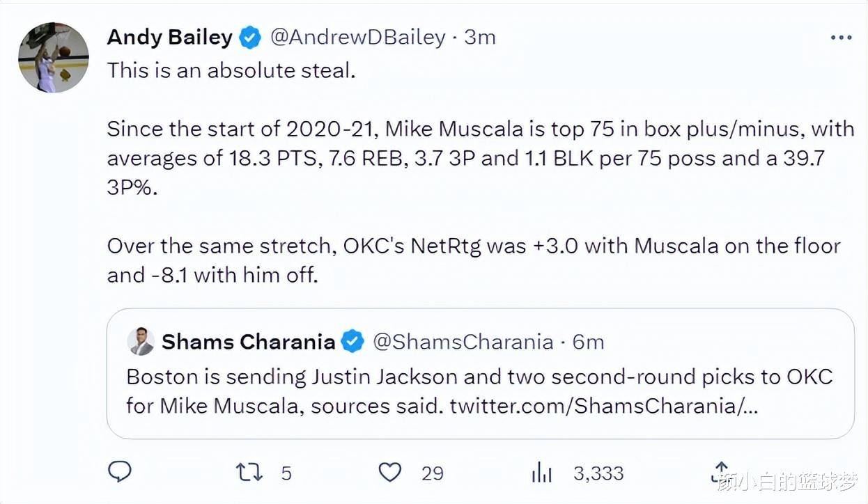This screenshot has width=868, height=504.
Task: Follow the twitter.com/ShamsCharania link
Action: click(x=604, y=405)
